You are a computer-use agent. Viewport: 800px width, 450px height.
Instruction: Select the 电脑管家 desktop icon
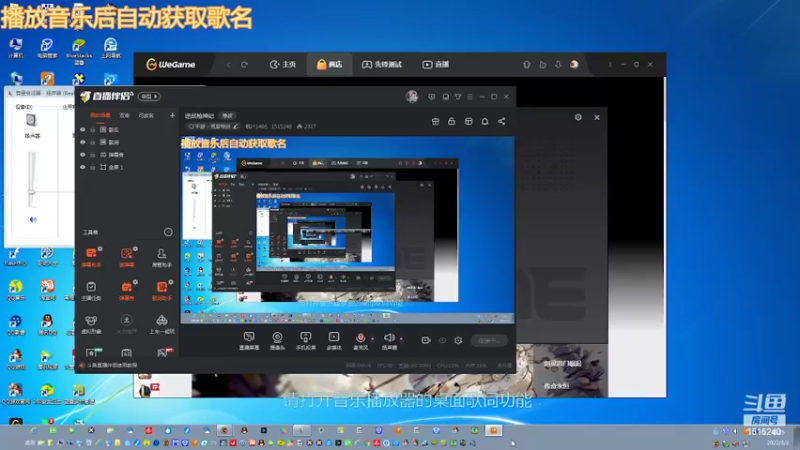47,48
